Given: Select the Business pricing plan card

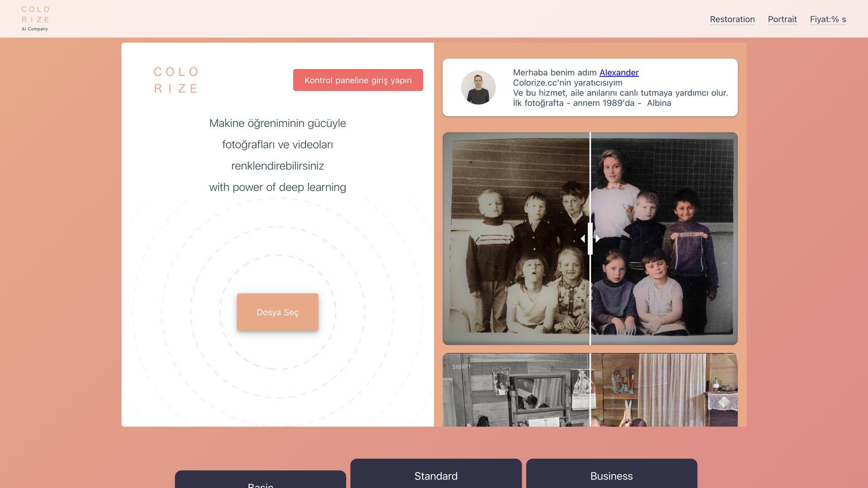Looking at the screenshot, I should [x=611, y=476].
